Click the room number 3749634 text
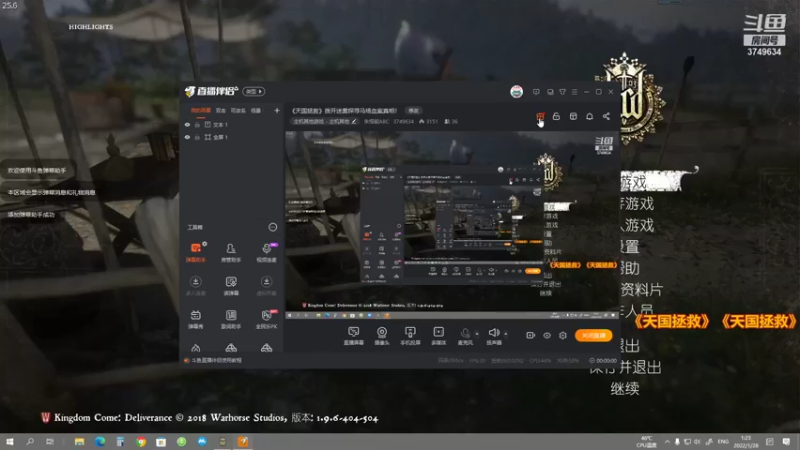 coord(403,121)
